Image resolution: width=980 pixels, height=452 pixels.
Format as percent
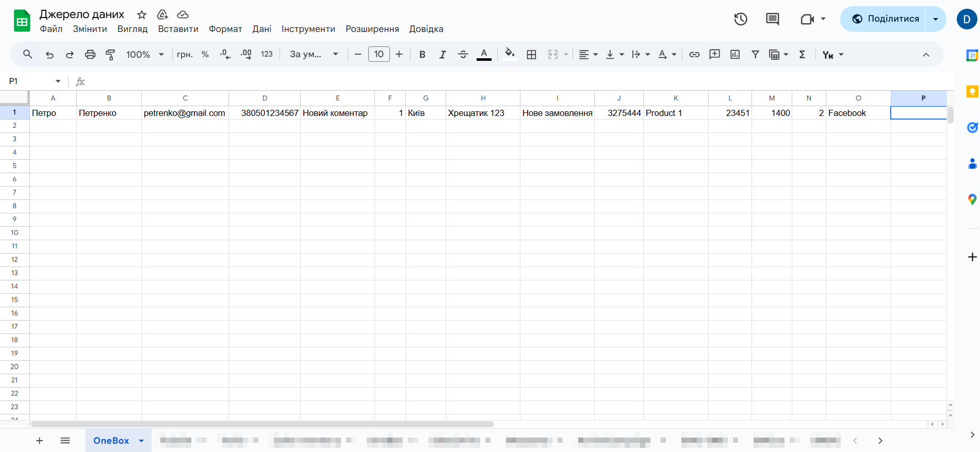[205, 54]
